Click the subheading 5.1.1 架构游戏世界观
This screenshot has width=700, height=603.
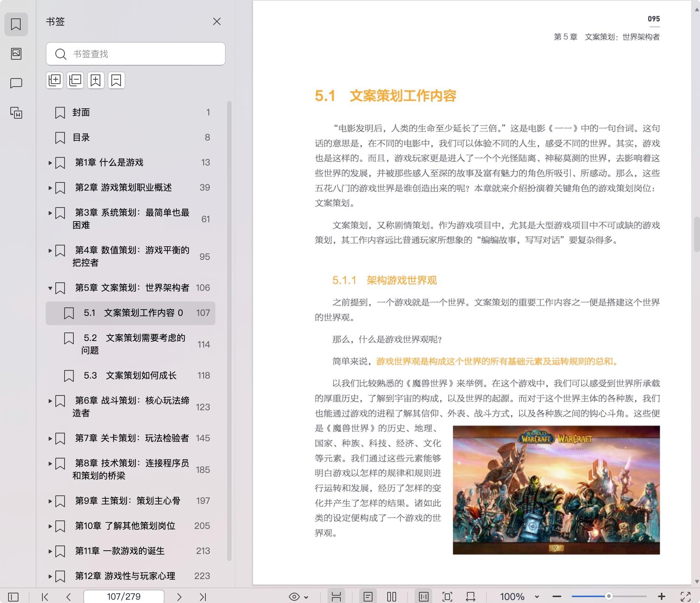pos(384,280)
